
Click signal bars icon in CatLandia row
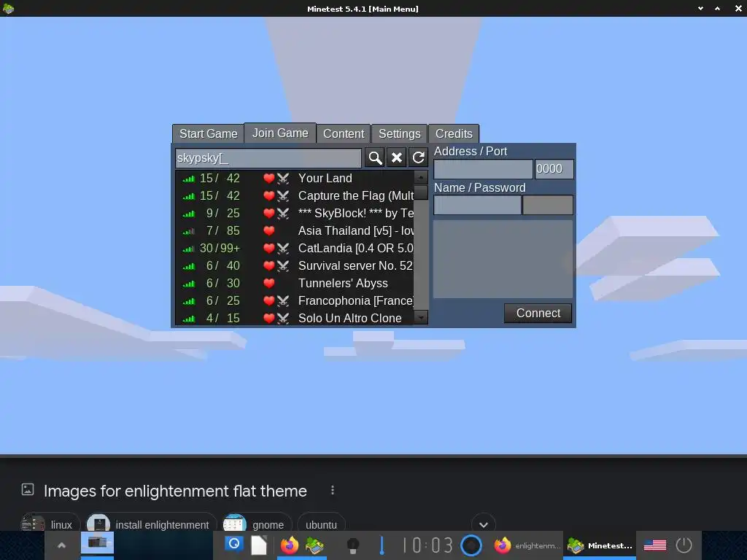189,249
